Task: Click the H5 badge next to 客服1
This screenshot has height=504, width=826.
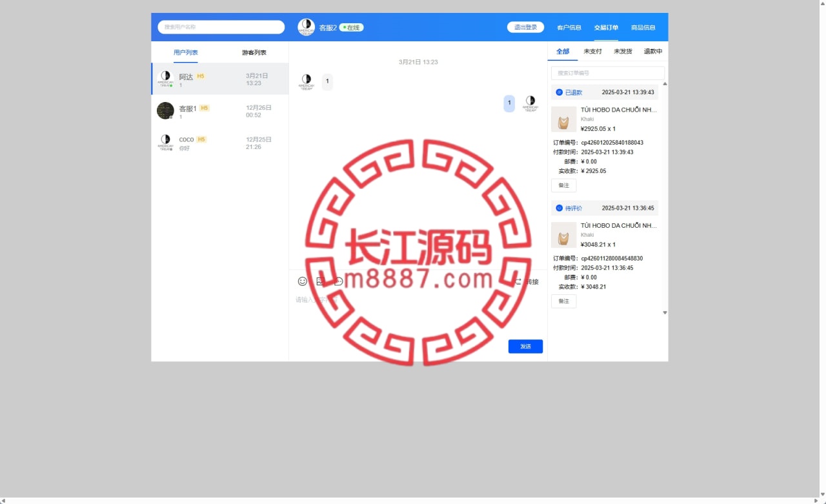Action: [x=205, y=108]
